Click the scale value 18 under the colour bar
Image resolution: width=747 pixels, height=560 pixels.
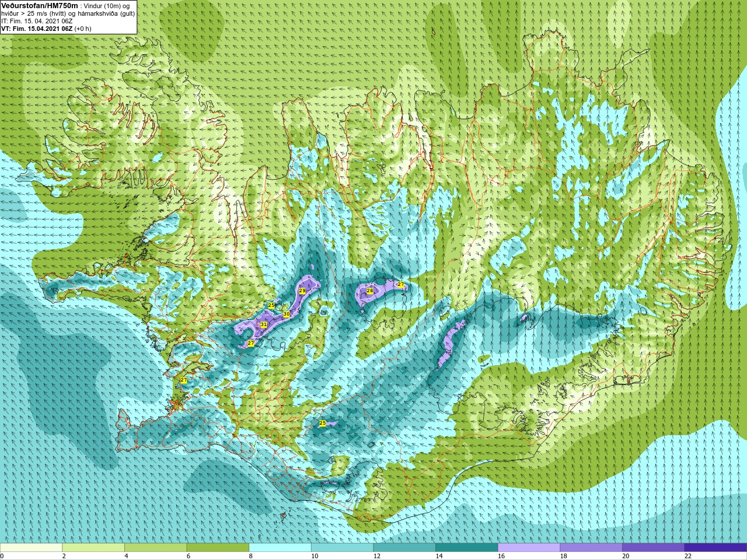coord(563,556)
